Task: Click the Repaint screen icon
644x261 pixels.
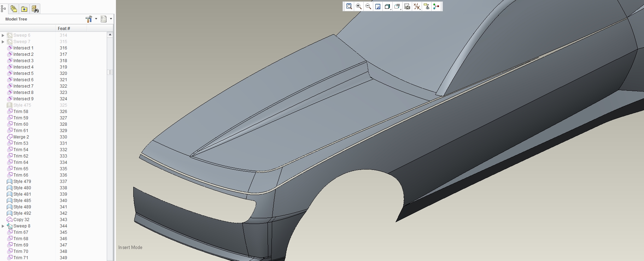Action: point(378,6)
